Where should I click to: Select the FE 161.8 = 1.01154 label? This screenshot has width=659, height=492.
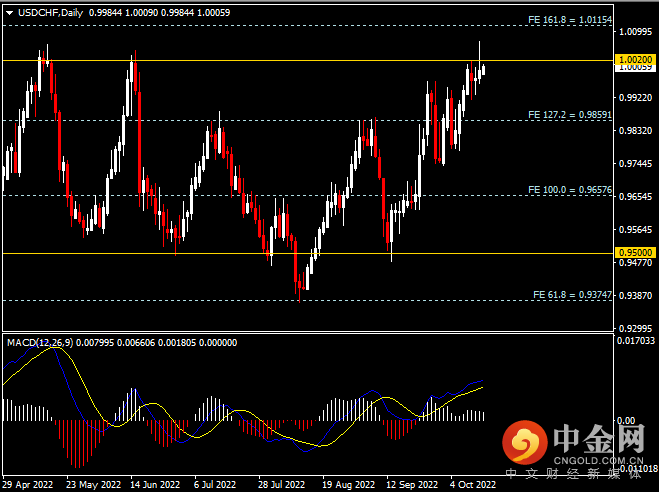tap(570, 20)
